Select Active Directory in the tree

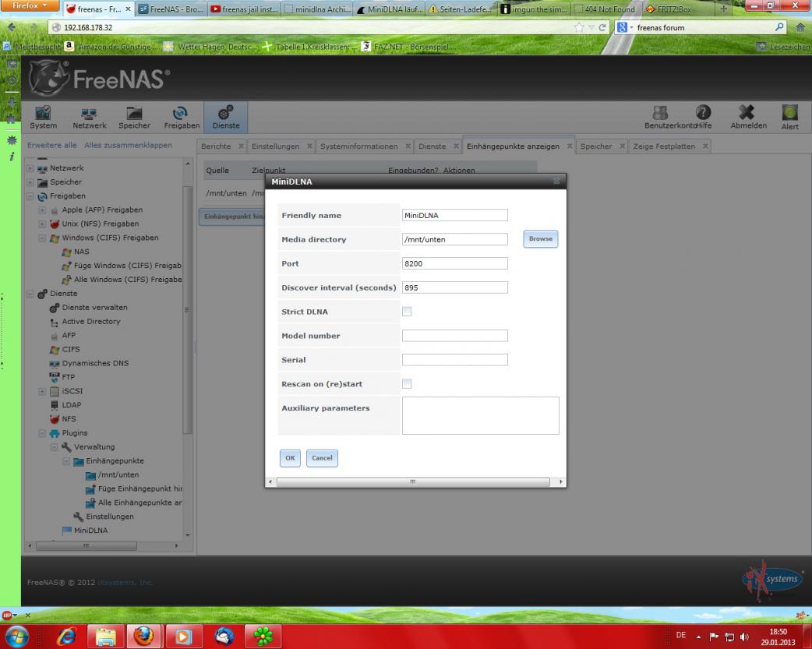[x=91, y=322]
